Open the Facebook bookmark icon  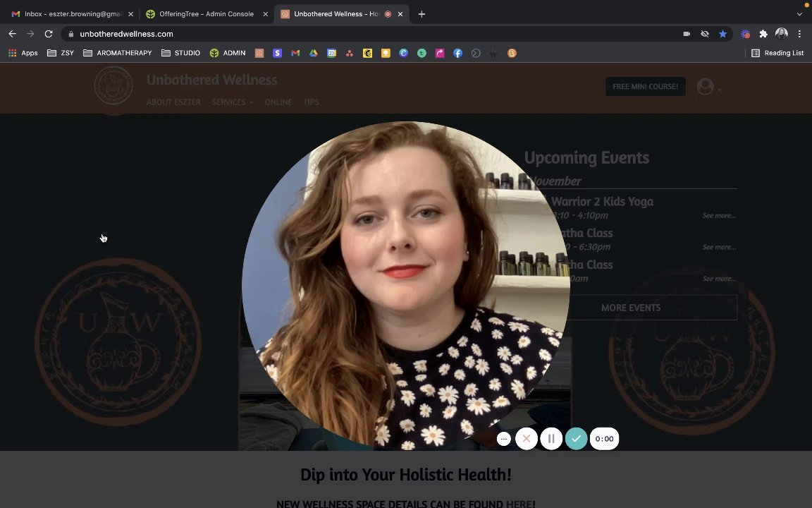point(457,53)
